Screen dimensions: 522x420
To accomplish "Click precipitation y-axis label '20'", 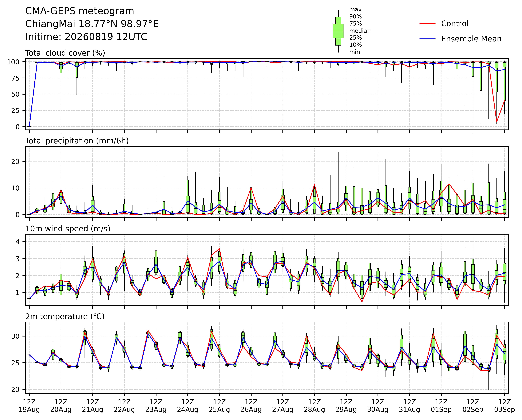I will [x=15, y=162].
